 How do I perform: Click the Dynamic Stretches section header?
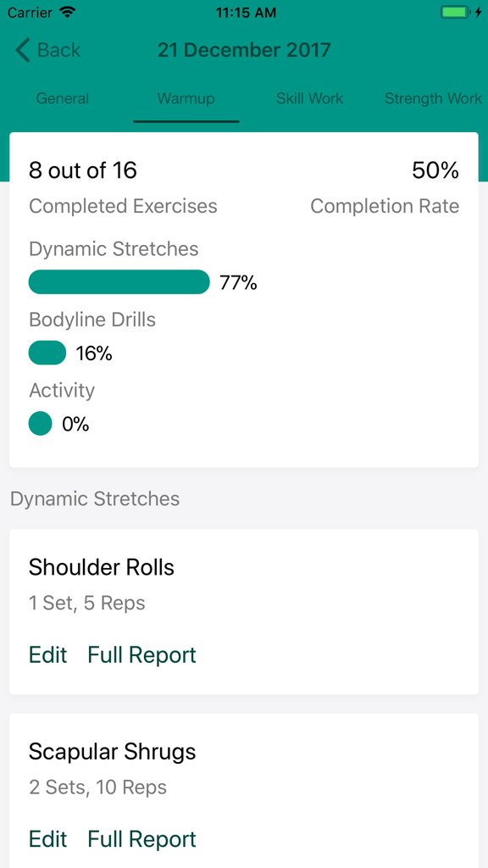(x=95, y=499)
